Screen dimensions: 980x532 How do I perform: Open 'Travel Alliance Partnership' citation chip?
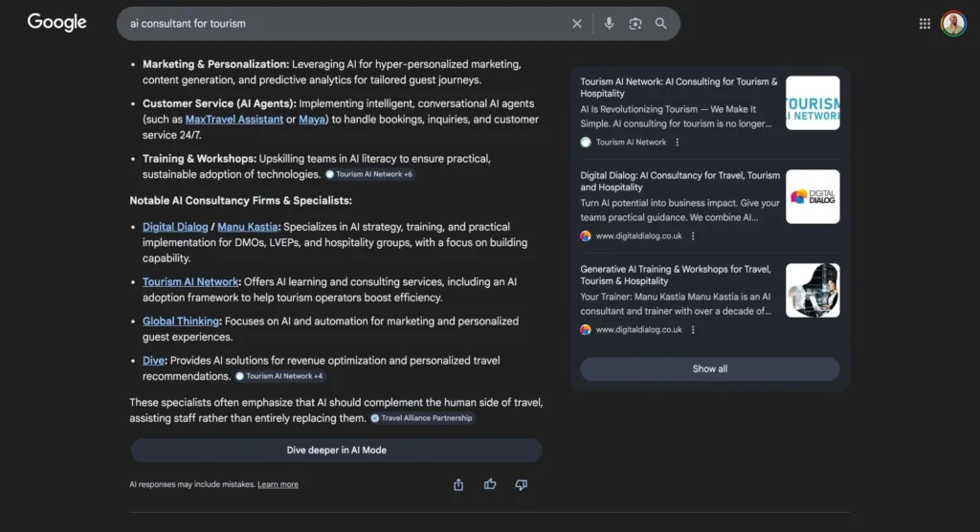point(422,418)
